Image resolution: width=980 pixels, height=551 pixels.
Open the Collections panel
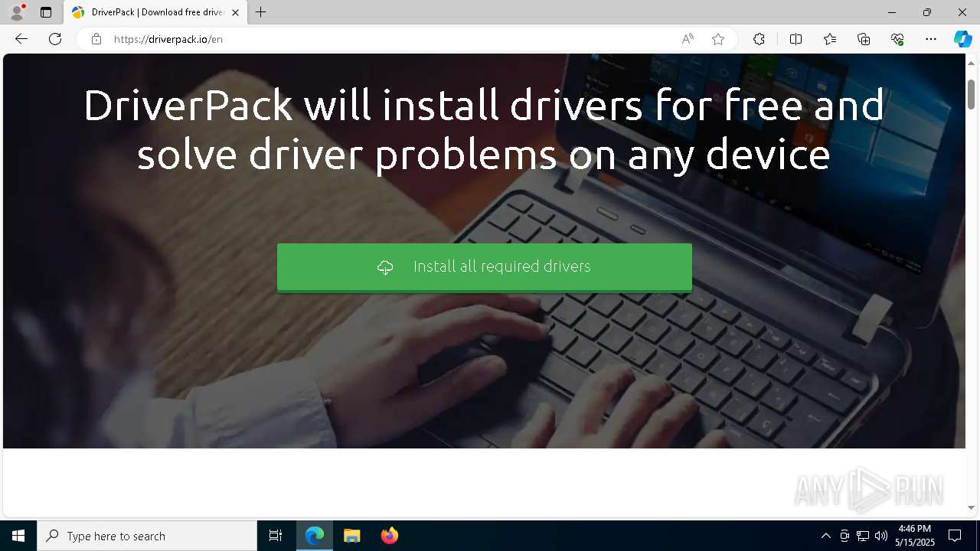tap(864, 39)
